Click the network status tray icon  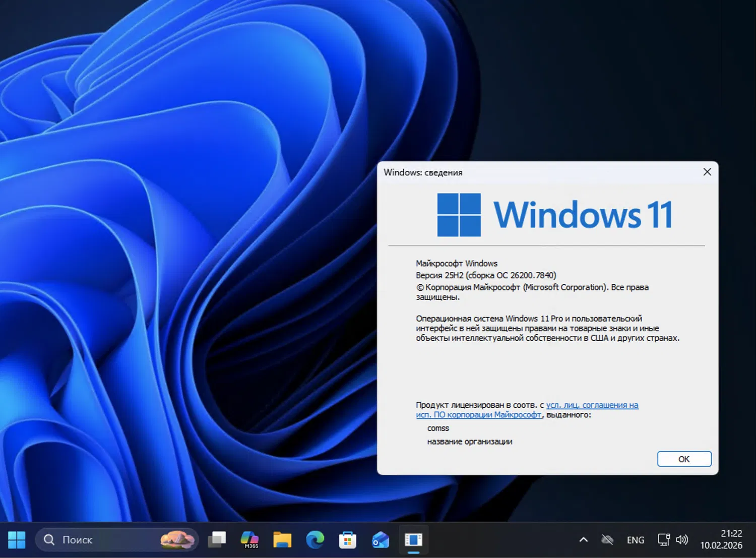click(607, 539)
